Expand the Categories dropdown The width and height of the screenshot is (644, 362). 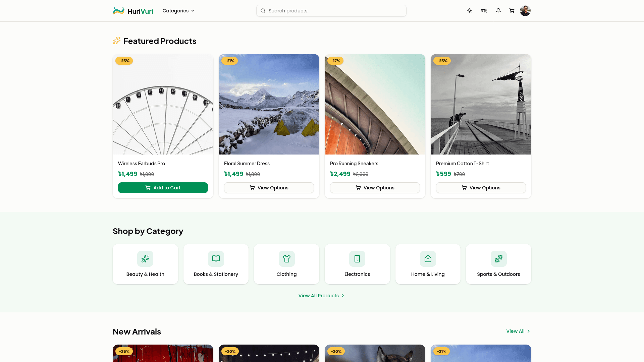(178, 11)
